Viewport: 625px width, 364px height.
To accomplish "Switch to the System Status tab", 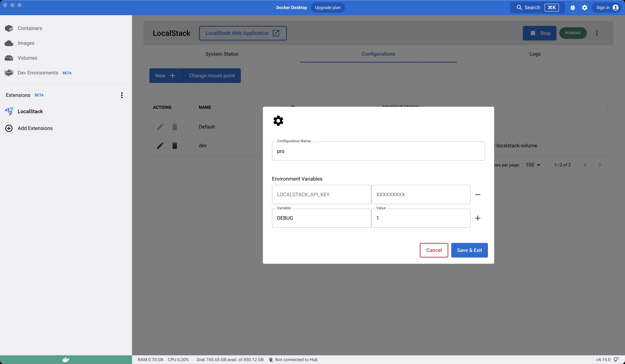I will point(222,54).
